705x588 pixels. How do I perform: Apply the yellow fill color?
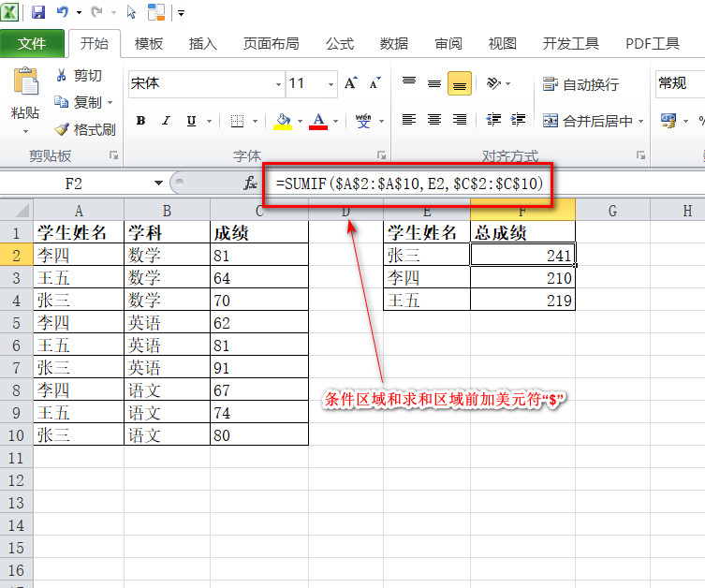click(x=283, y=122)
